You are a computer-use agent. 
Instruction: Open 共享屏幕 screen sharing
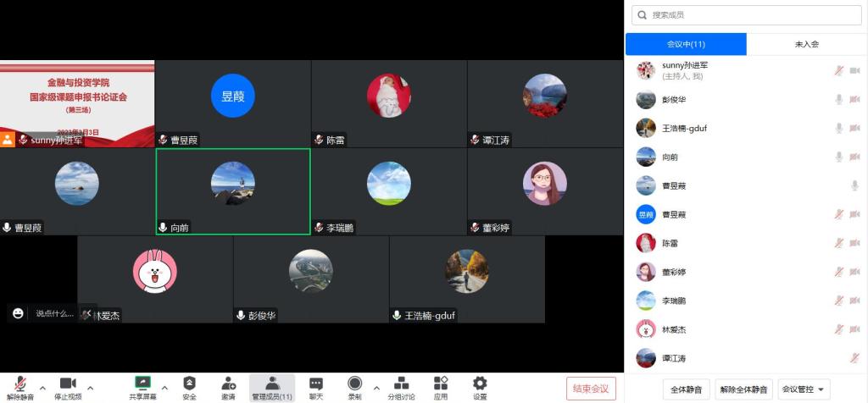click(142, 384)
